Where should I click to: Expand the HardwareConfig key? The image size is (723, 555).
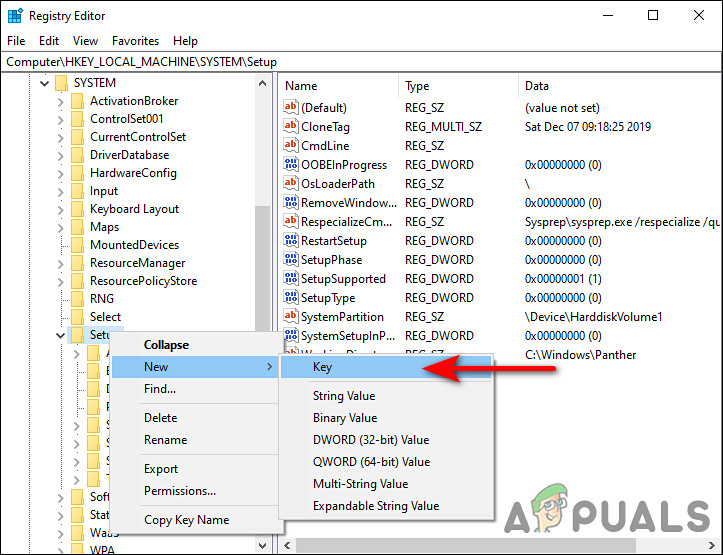coord(60,173)
